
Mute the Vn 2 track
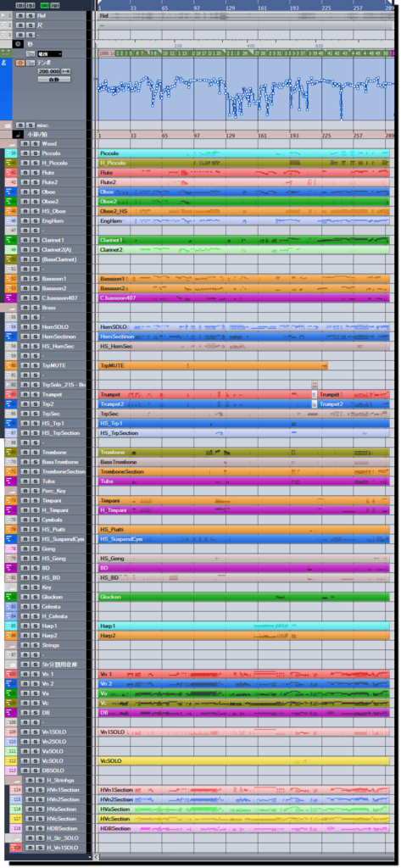24,684
